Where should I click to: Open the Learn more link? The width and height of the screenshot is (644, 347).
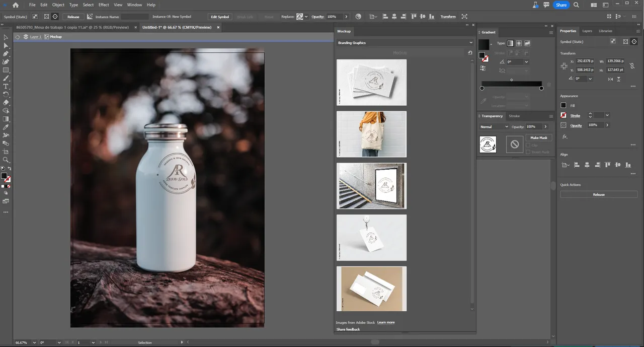386,322
